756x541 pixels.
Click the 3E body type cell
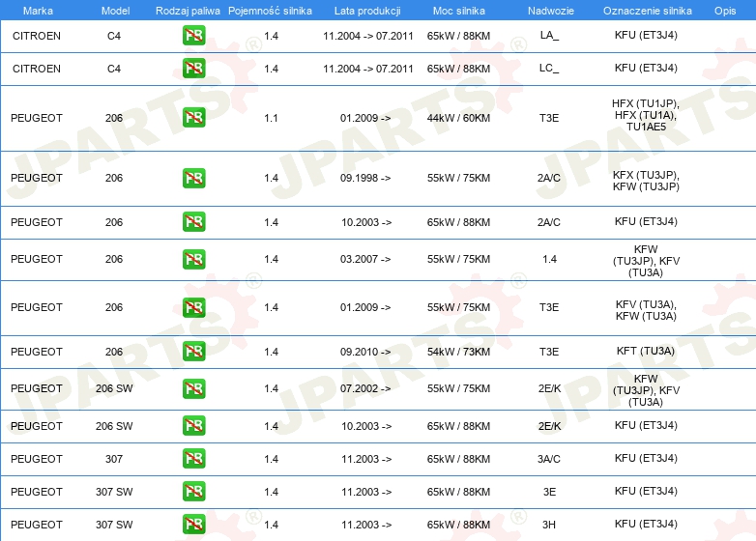[x=549, y=492]
